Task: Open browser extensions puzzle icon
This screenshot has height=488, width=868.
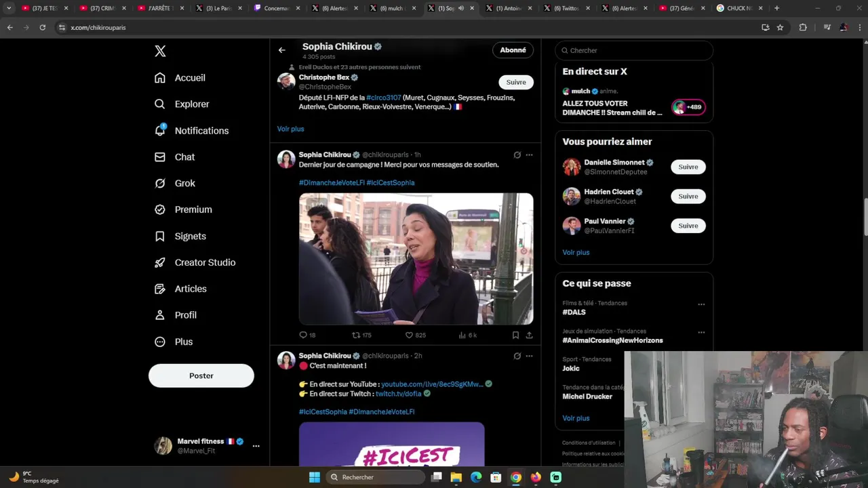Action: pyautogui.click(x=803, y=27)
